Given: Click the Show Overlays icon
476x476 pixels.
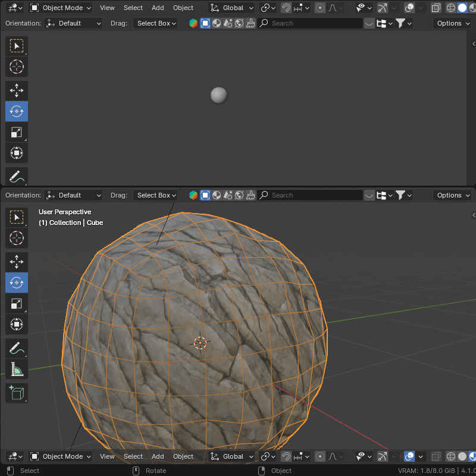Looking at the screenshot, I should 408,7.
